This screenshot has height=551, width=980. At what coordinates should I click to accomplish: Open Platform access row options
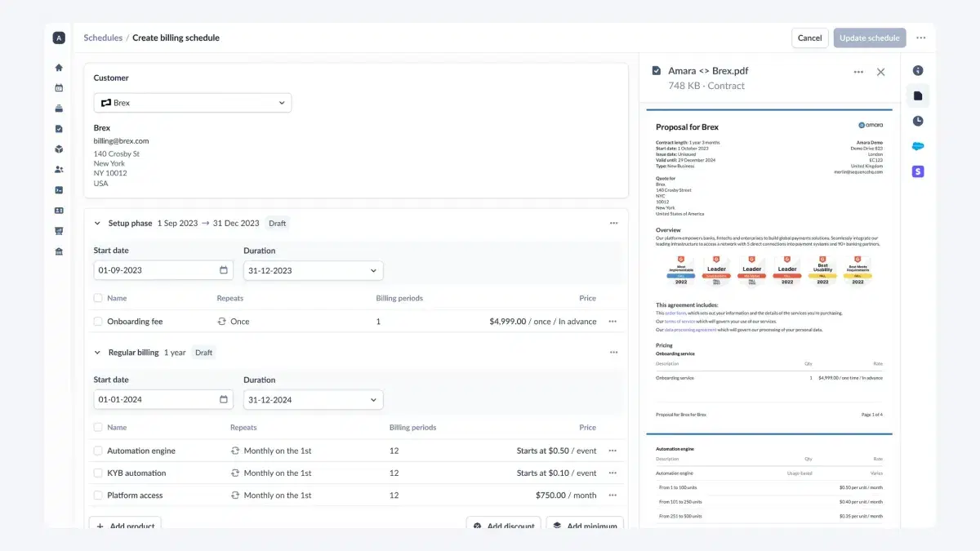[x=612, y=495]
